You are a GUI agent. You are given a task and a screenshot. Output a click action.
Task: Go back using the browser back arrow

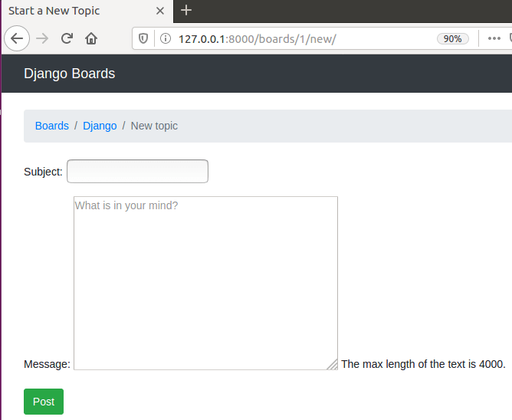tap(17, 38)
